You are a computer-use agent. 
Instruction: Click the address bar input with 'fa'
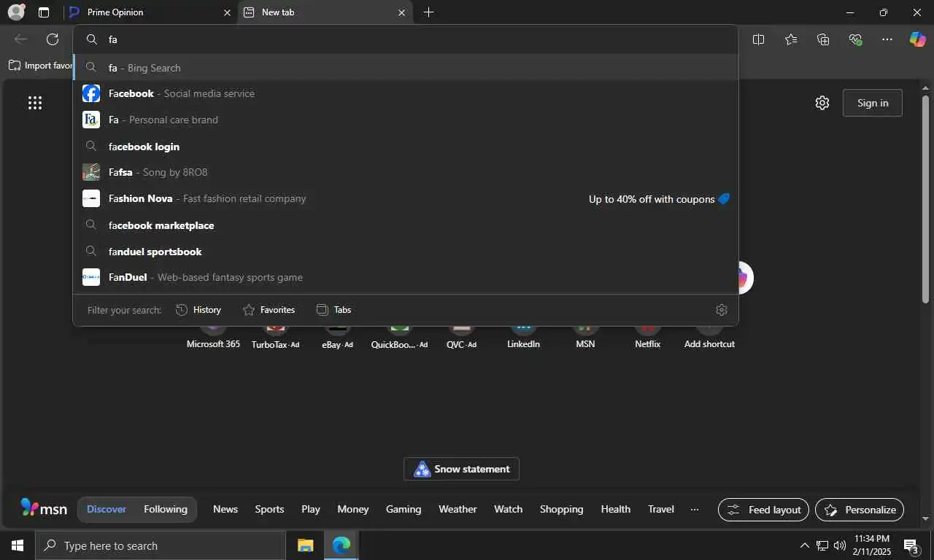pyautogui.click(x=406, y=39)
